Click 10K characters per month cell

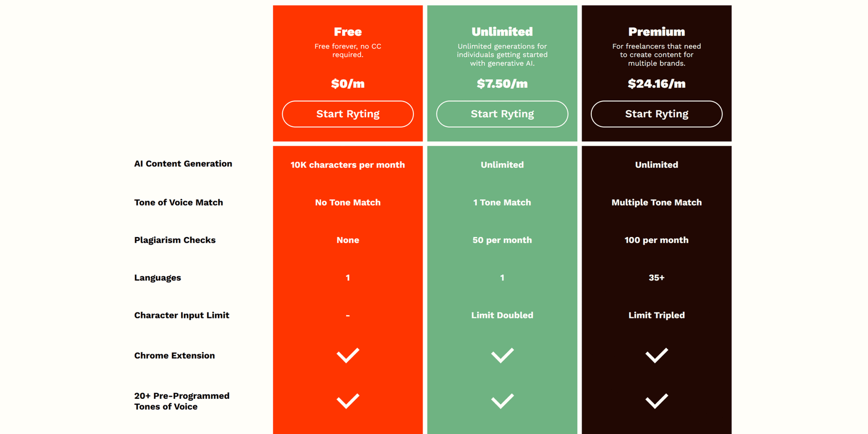348,165
